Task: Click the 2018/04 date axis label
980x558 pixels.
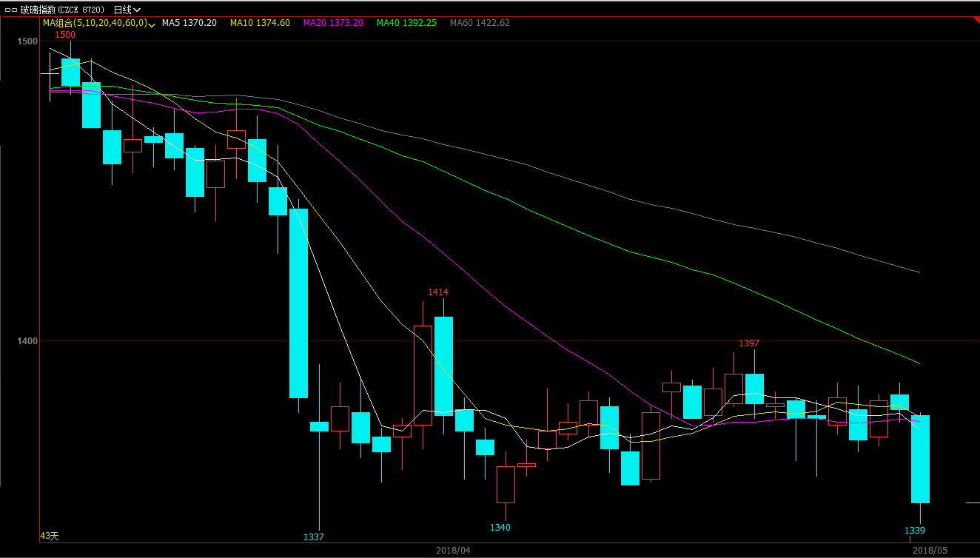Action: (453, 551)
